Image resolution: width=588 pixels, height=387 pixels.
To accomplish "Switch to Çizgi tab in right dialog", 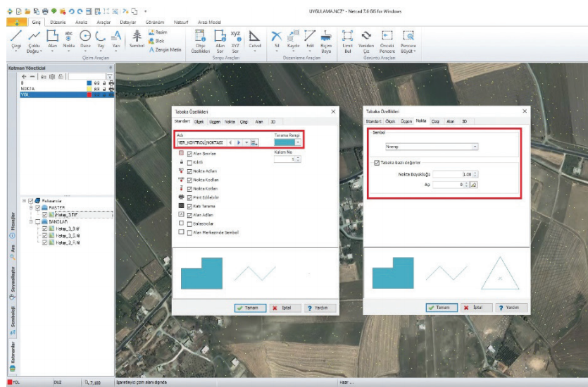I will tap(435, 121).
